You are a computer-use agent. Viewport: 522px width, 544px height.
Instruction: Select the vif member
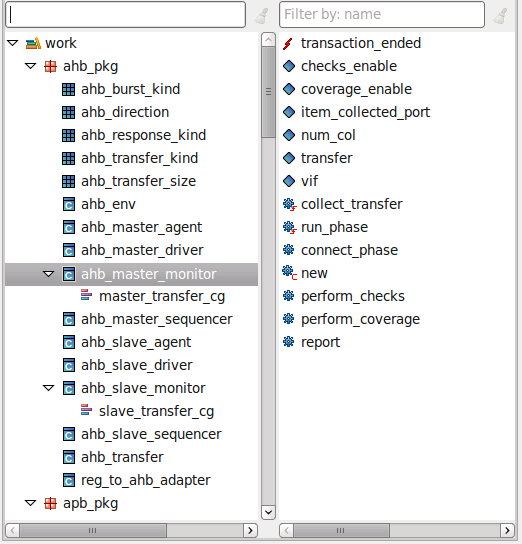click(309, 181)
